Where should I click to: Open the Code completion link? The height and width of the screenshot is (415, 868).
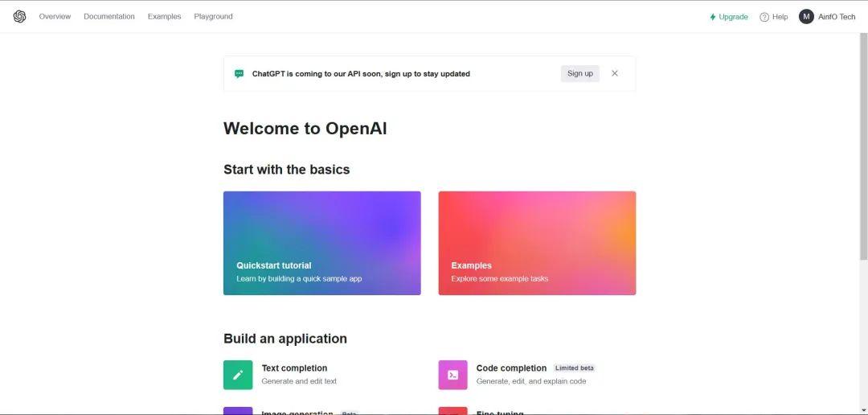(511, 368)
